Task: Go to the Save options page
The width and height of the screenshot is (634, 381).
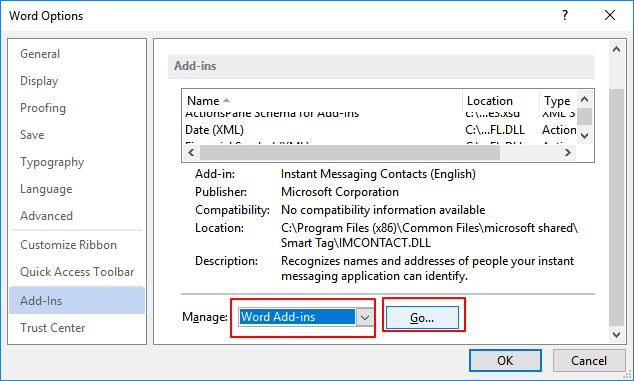Action: tap(77, 135)
